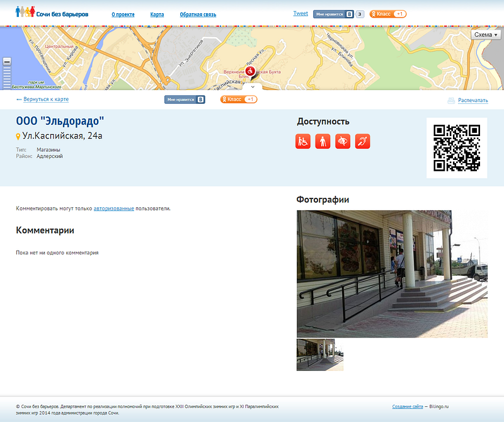
Task: Click Пока нет ни одного комментария text
Action: [57, 253]
